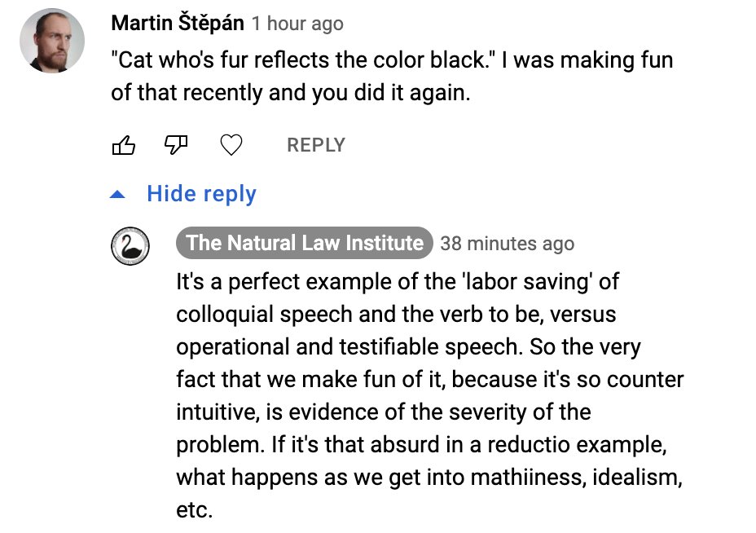Dislike Martin Štěpán's comment with thumbs down
Image resolution: width=756 pixels, height=533 pixels.
pyautogui.click(x=177, y=145)
